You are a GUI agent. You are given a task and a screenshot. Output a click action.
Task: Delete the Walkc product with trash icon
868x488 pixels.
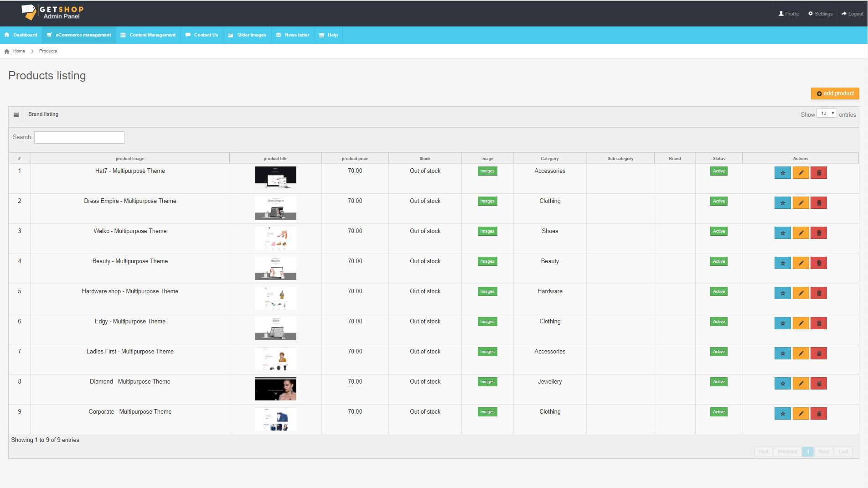[x=819, y=233]
